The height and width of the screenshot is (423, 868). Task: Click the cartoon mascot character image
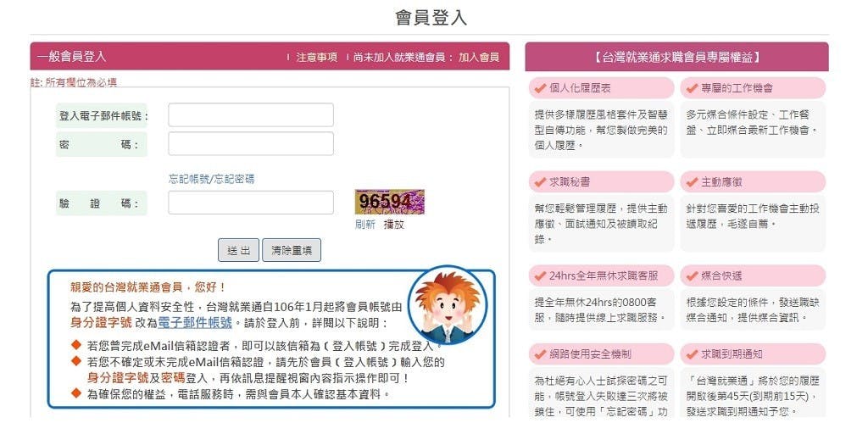pyautogui.click(x=448, y=304)
